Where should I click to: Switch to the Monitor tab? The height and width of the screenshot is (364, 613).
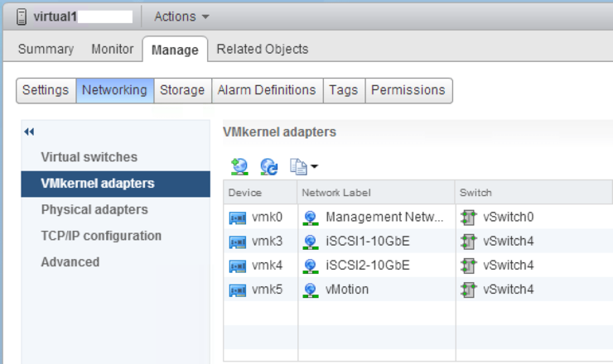[112, 49]
